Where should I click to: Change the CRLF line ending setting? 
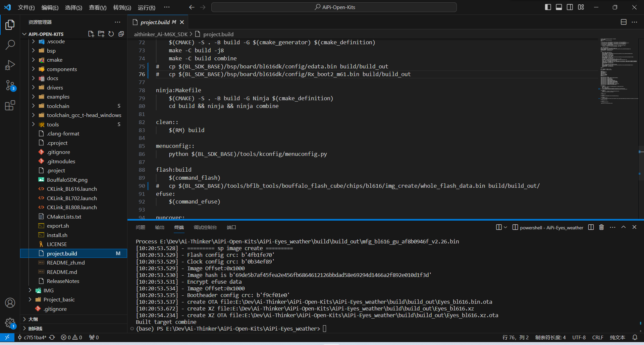coord(598,337)
